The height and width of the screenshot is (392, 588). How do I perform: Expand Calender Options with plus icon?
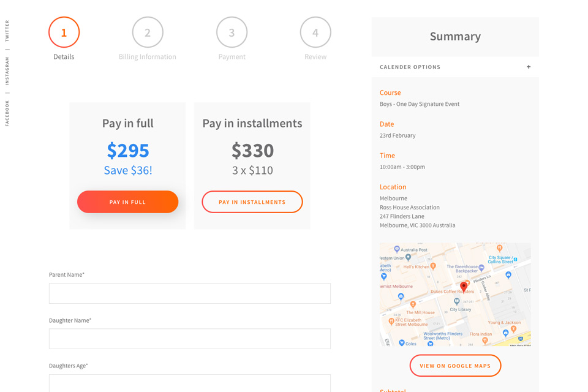tap(529, 67)
